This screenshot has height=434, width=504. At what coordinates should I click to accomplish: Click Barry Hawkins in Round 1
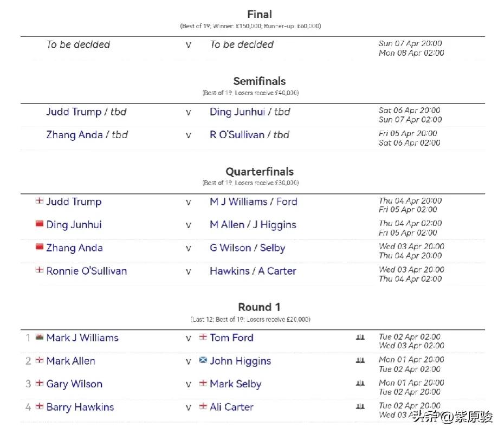pos(80,407)
